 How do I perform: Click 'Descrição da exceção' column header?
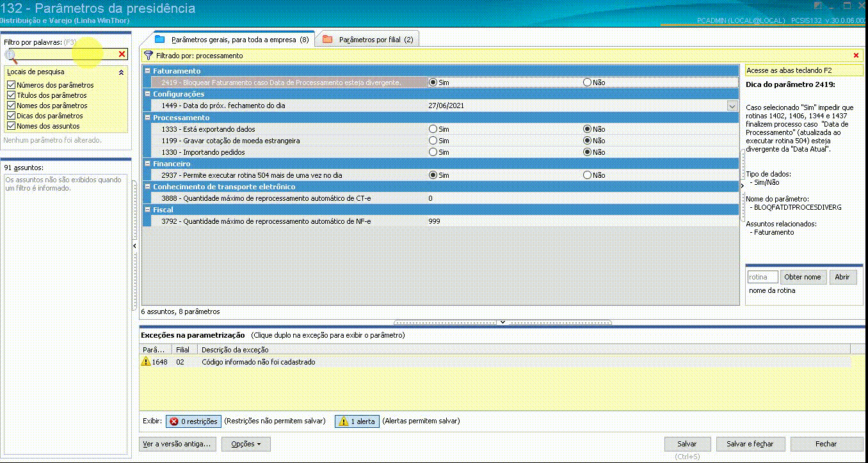(x=524, y=350)
